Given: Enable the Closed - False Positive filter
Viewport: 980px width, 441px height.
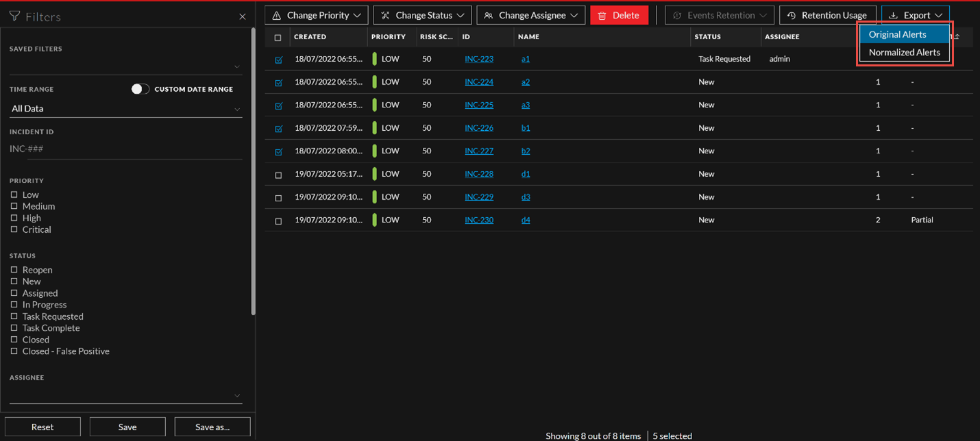Looking at the screenshot, I should click(14, 351).
